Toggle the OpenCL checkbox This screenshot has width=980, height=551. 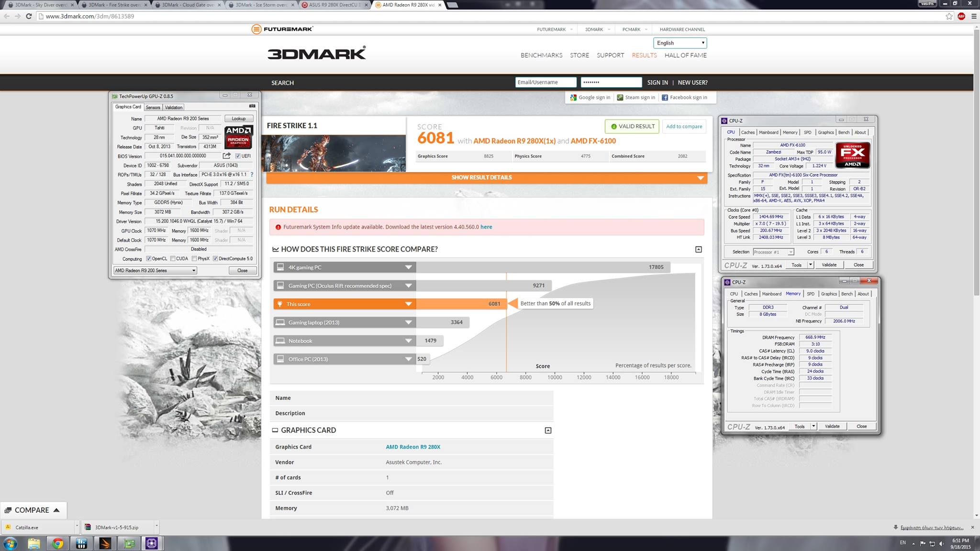[x=149, y=259]
